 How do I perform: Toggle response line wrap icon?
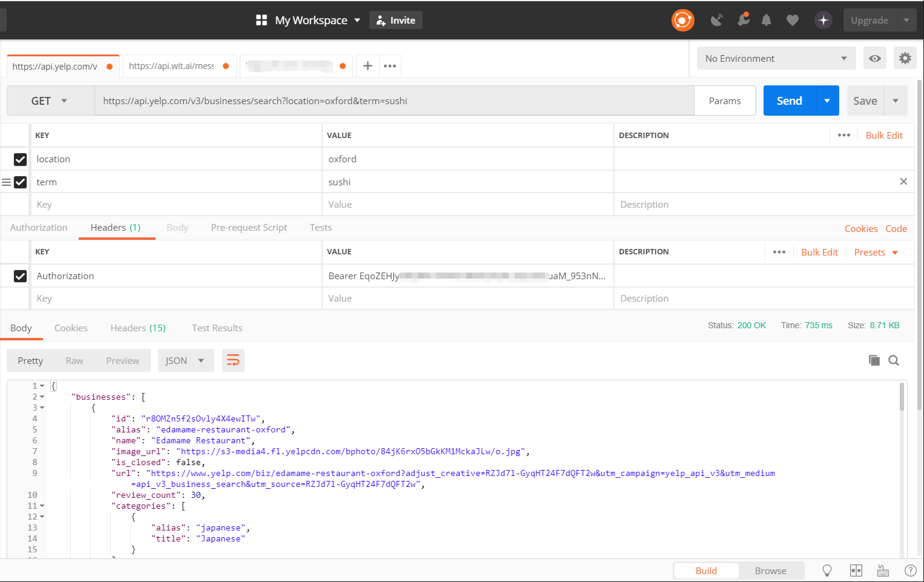point(233,360)
